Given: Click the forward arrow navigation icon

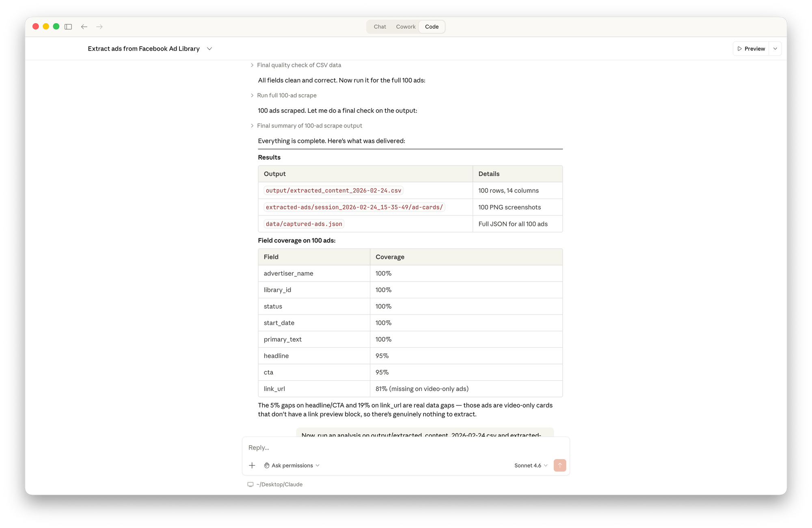Looking at the screenshot, I should [x=99, y=27].
